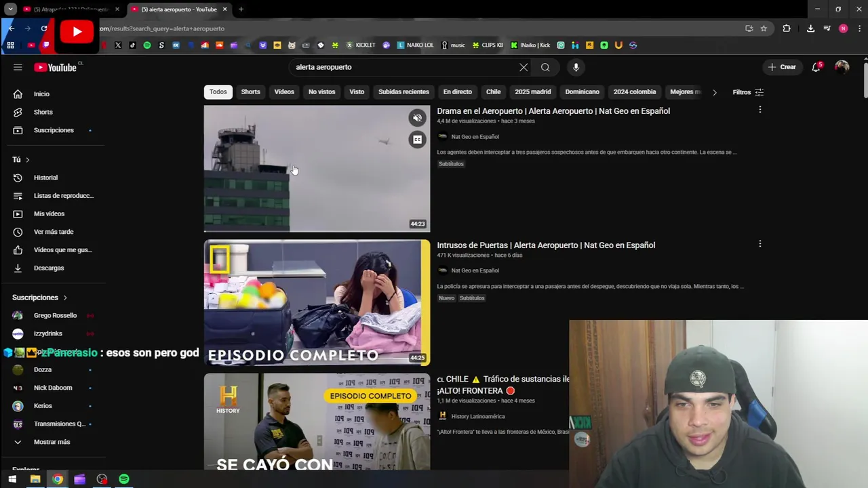Open Ver más tarde in the sidebar

53,232
